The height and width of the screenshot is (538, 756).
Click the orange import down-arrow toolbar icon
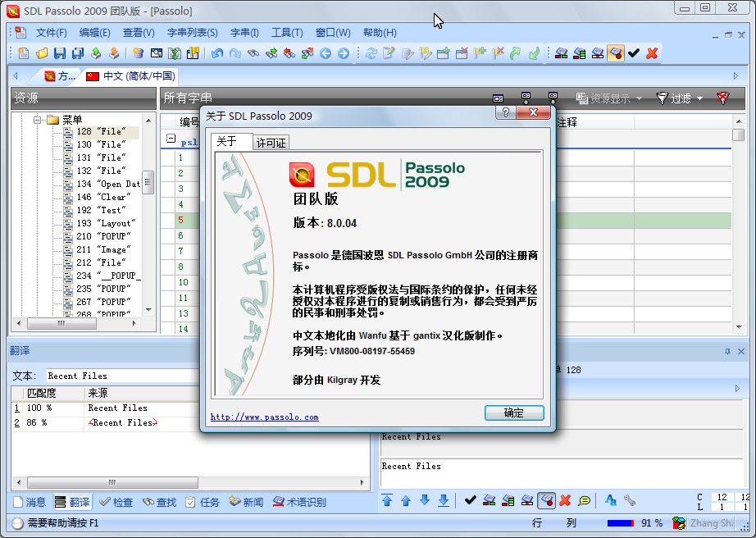pyautogui.click(x=114, y=53)
